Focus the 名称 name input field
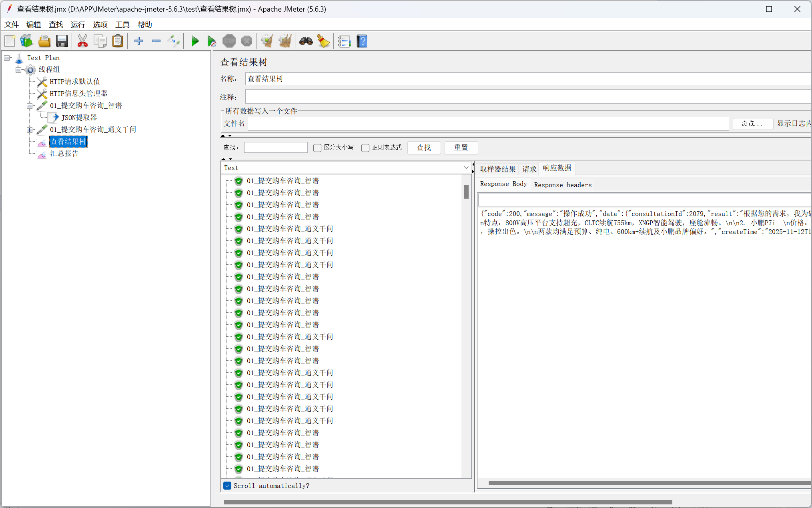This screenshot has width=812, height=508. pos(528,79)
